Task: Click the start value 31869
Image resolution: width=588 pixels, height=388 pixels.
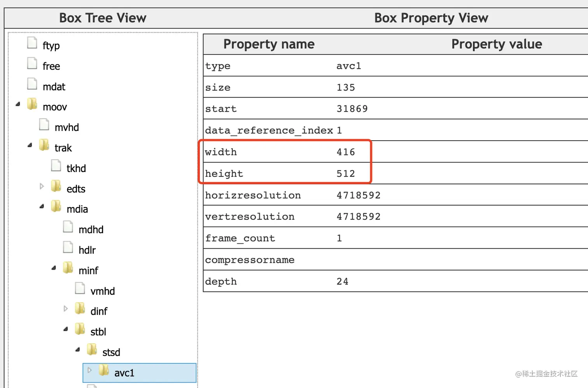Action: coord(352,109)
